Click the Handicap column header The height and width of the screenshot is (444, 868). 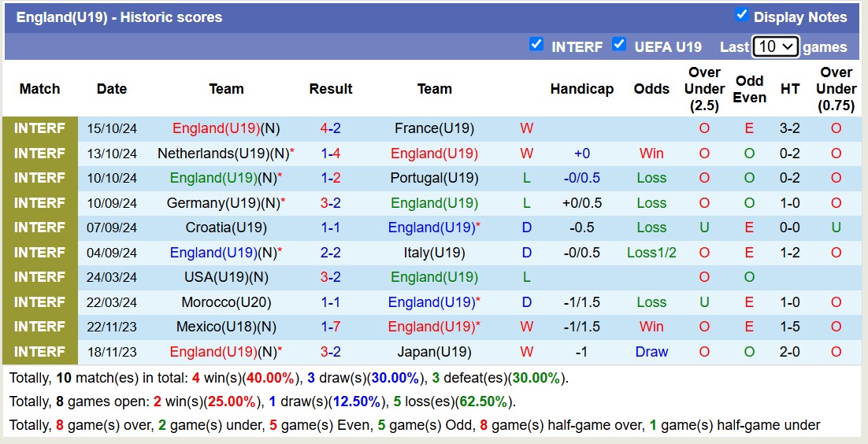tap(581, 89)
